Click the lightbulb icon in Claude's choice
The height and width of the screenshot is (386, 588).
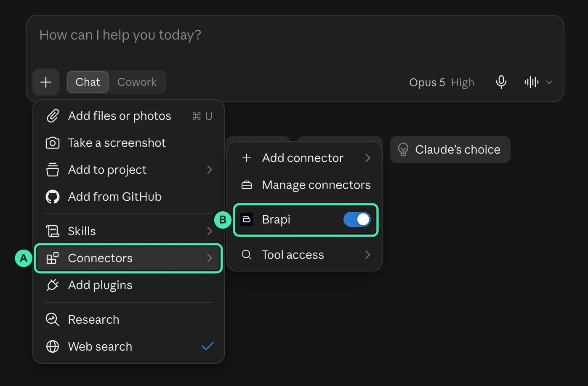(x=403, y=149)
